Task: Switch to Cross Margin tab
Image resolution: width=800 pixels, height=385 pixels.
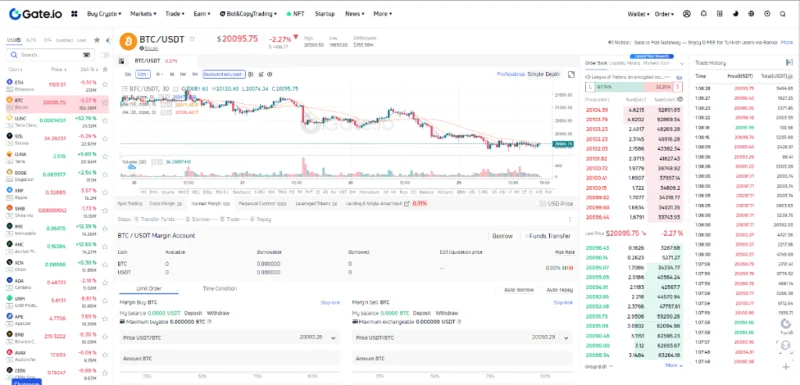Action: point(166,203)
